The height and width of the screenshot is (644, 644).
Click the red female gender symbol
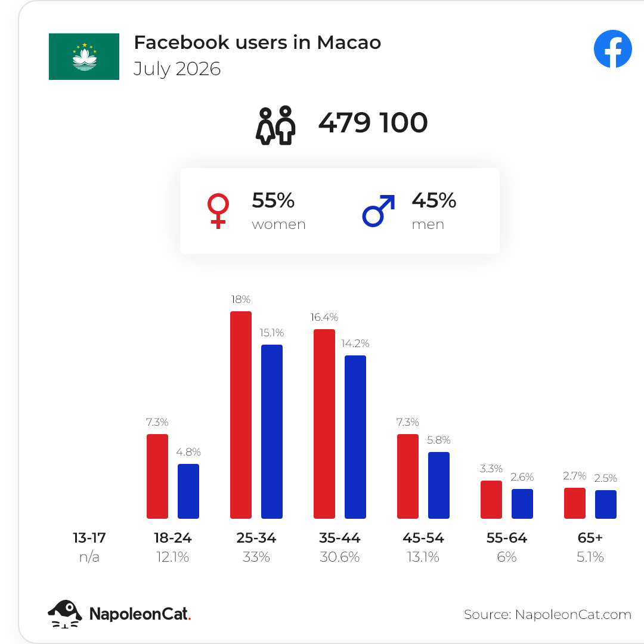click(x=218, y=210)
